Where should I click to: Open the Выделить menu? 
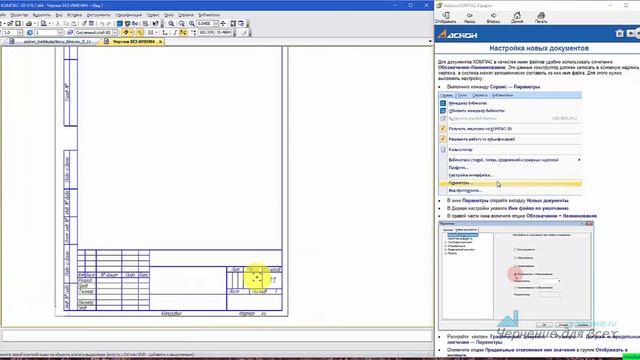[x=42, y=15]
